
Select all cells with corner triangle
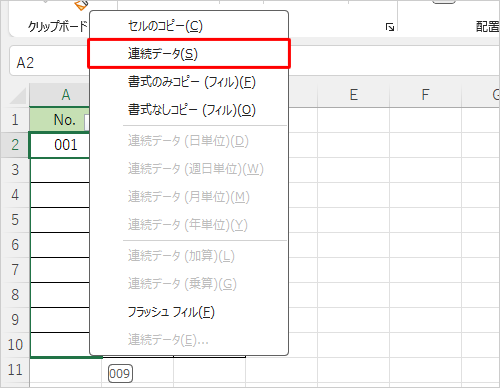click(18, 97)
